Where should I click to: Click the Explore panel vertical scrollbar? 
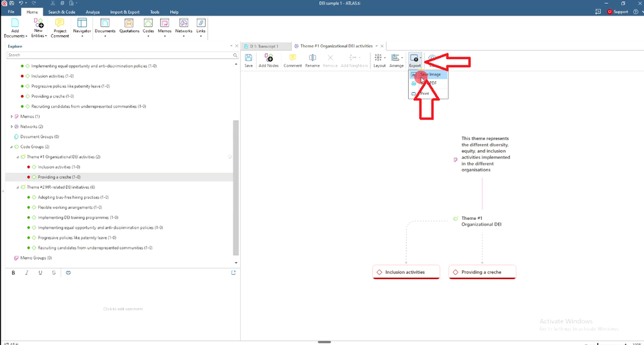(236, 188)
